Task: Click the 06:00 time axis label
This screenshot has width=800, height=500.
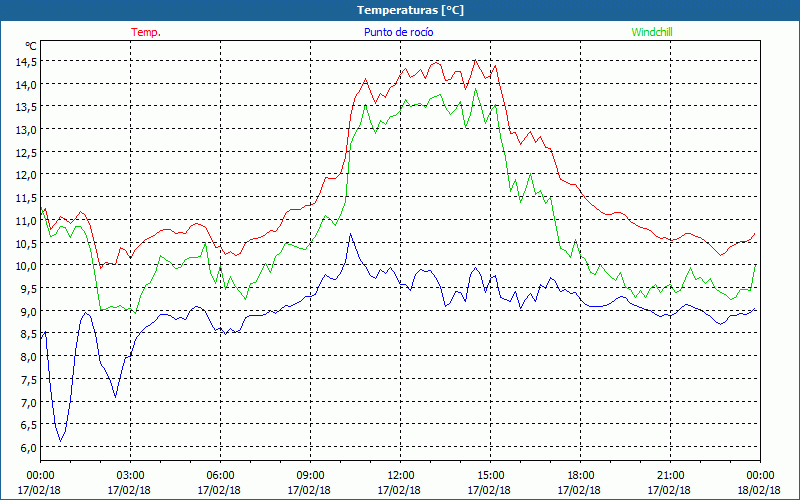Action: point(220,476)
